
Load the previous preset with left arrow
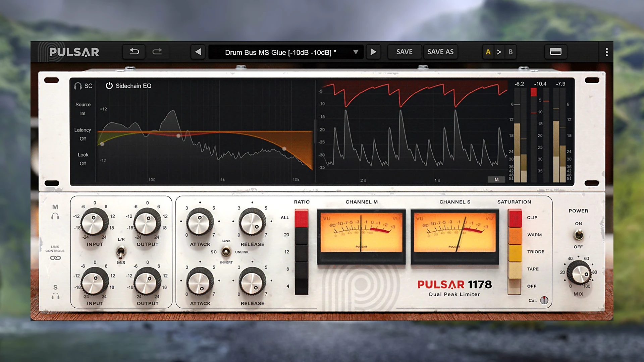198,52
